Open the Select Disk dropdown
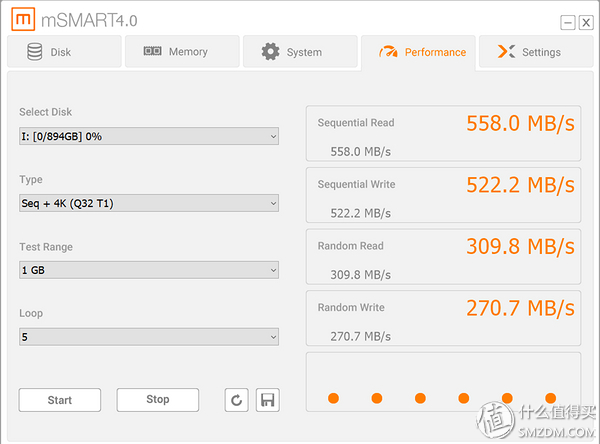The image size is (600, 444). pos(149,136)
